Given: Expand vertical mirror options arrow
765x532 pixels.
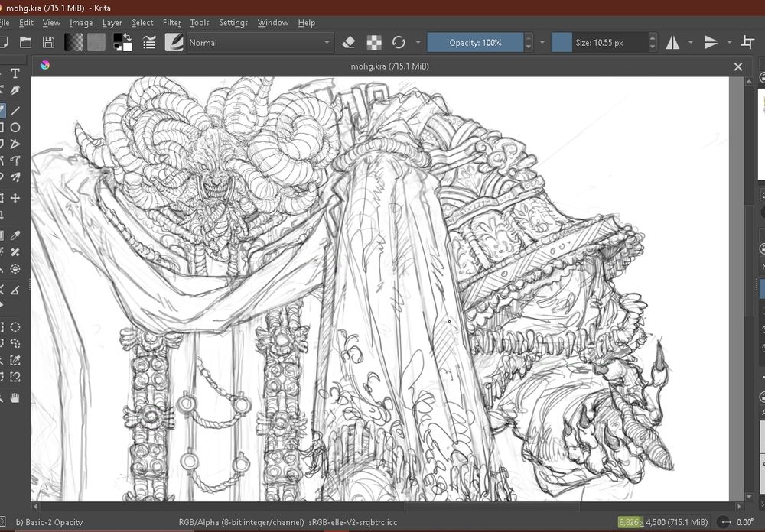Looking at the screenshot, I should pos(729,43).
